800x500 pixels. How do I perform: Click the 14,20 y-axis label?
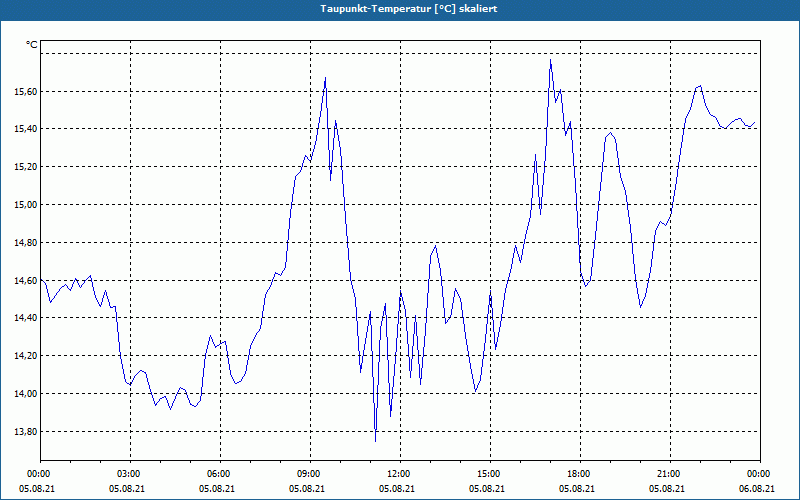(x=26, y=356)
